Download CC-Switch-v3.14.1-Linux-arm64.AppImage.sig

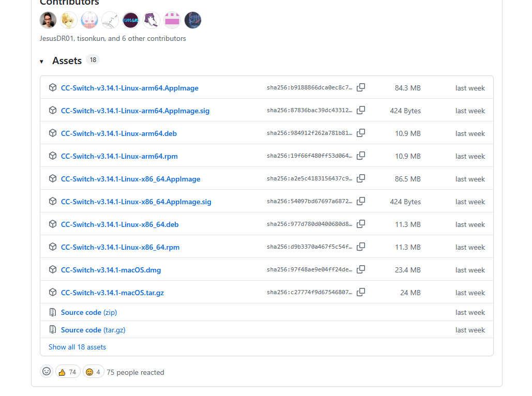click(135, 111)
